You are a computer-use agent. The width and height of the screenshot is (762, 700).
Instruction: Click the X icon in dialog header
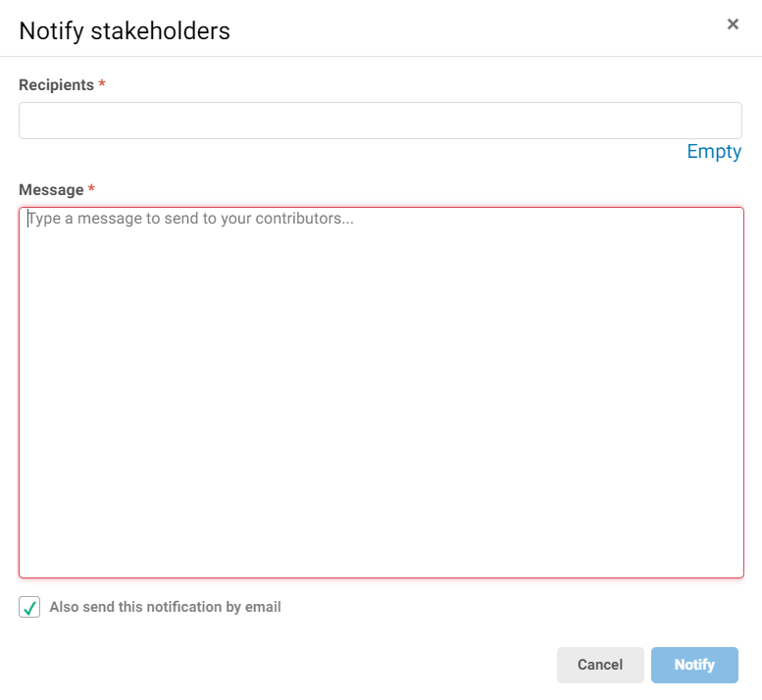tap(733, 25)
